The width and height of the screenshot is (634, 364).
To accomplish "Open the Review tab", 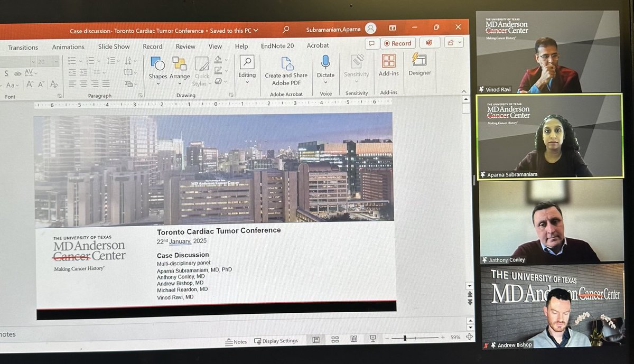I will (185, 46).
